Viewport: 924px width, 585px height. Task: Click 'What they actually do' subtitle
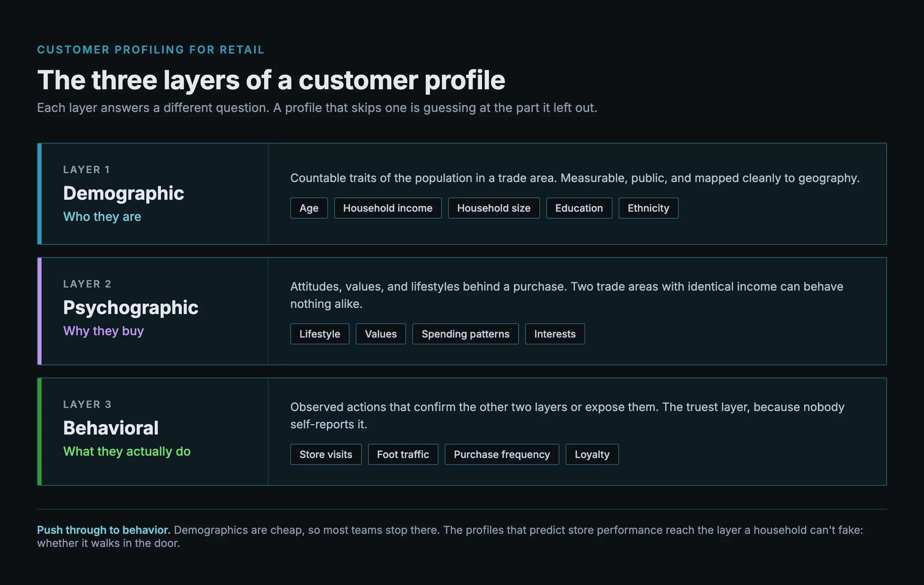127,451
